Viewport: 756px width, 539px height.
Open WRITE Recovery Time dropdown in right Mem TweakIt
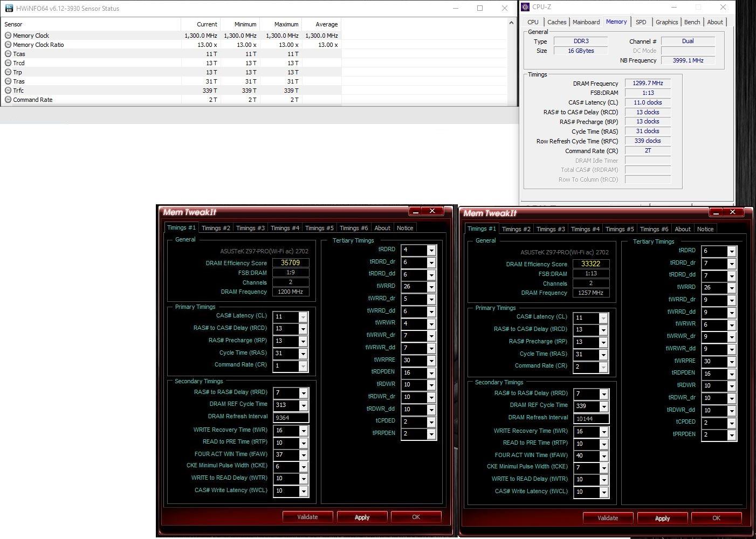tap(604, 432)
